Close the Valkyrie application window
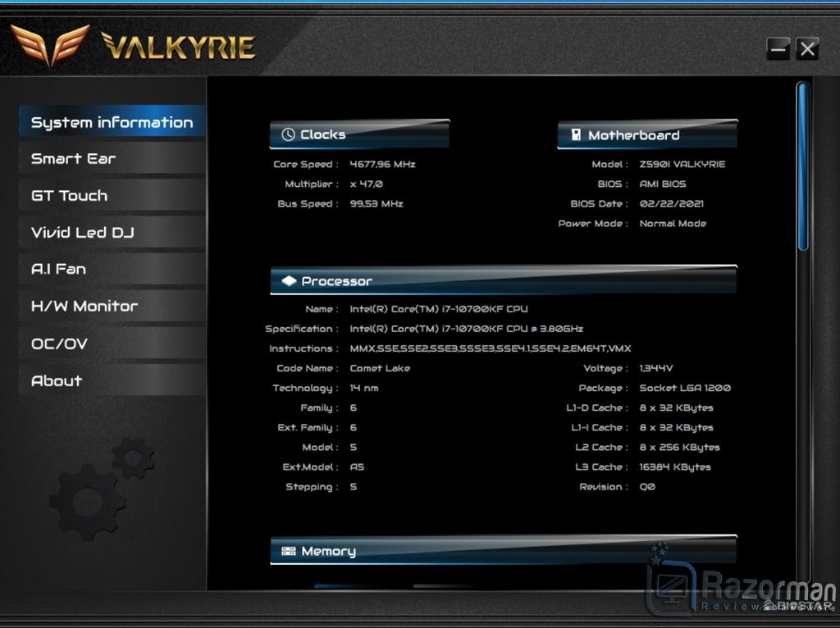The image size is (840, 628). coord(807,49)
